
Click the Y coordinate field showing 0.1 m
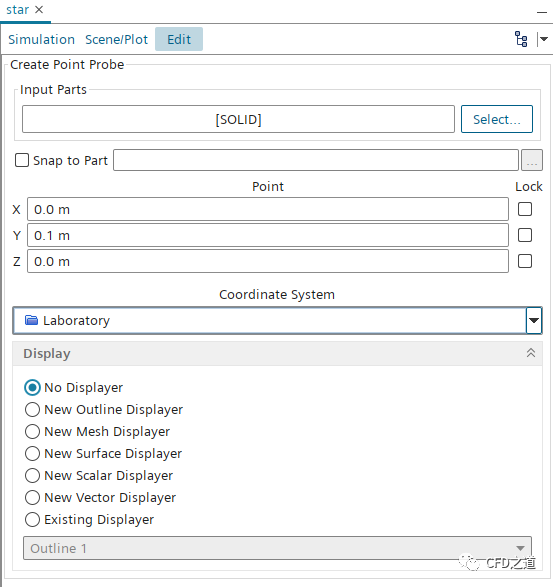[x=268, y=235]
